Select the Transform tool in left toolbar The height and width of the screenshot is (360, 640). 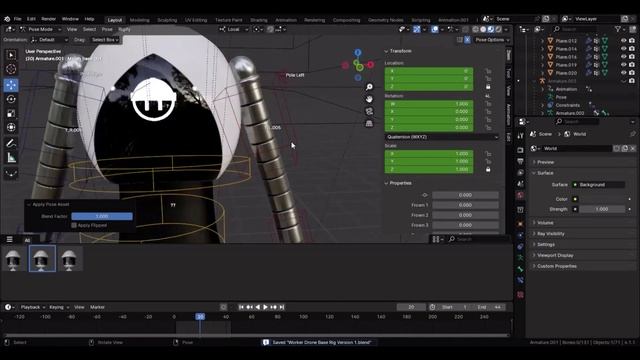click(x=11, y=127)
